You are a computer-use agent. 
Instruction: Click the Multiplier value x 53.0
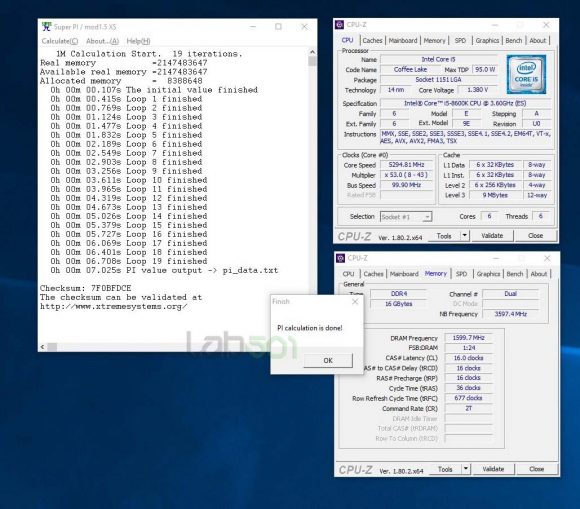[407, 175]
